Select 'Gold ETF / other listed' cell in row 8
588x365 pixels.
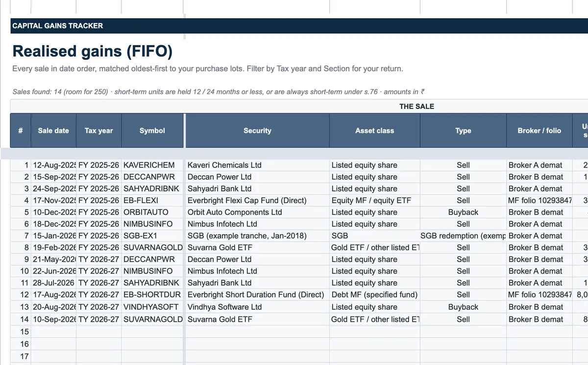tap(375, 248)
